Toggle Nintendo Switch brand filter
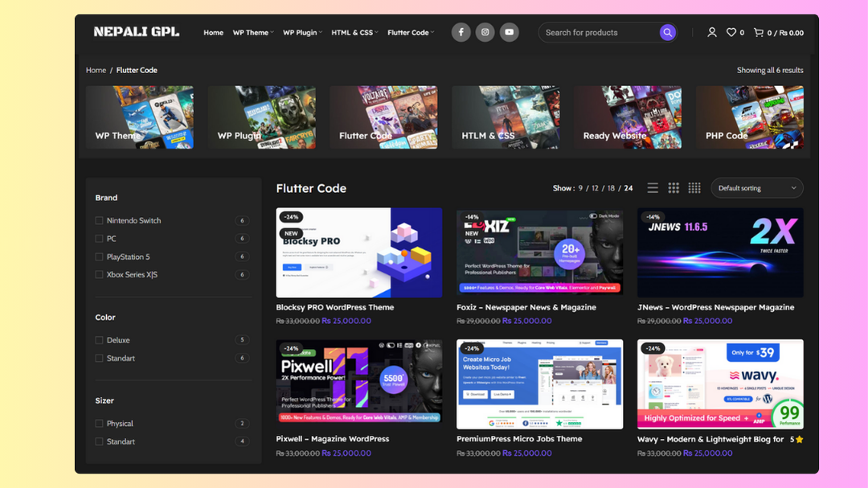868x488 pixels. [x=99, y=220]
